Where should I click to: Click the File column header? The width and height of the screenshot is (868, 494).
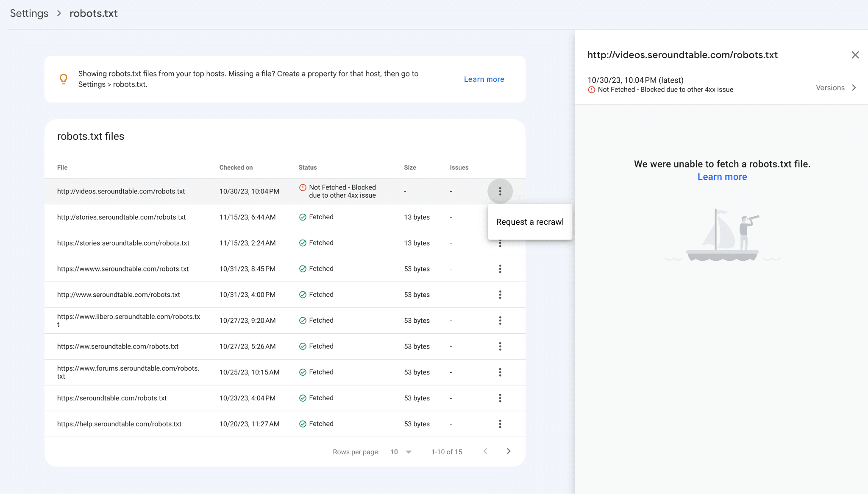[62, 167]
